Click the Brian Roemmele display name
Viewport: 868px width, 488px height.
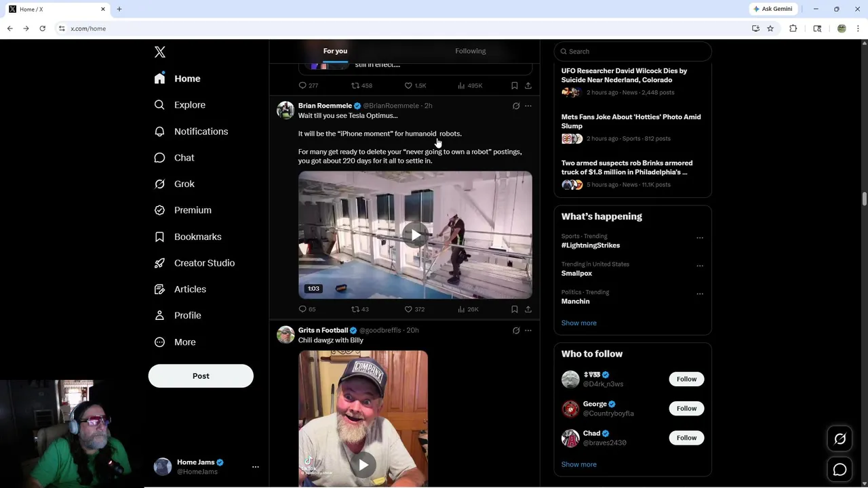tap(325, 106)
